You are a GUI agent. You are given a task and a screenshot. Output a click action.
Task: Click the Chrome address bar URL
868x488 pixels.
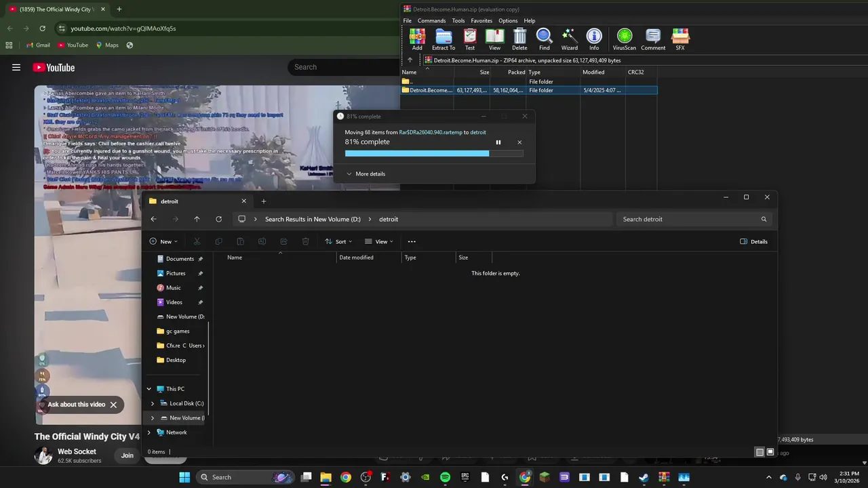123,28
